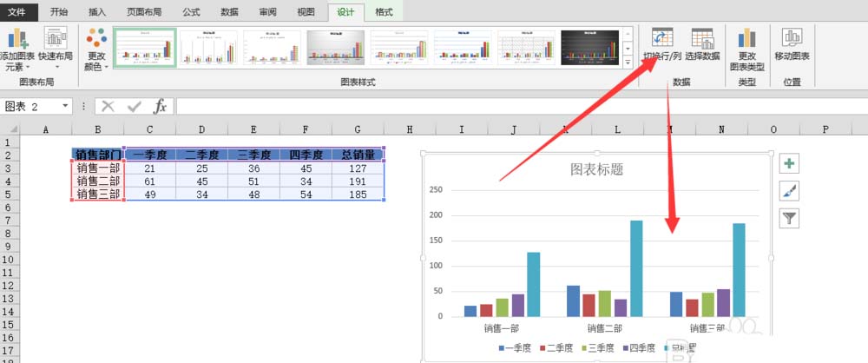Expand the chart styles gallery more arrow

[628, 62]
